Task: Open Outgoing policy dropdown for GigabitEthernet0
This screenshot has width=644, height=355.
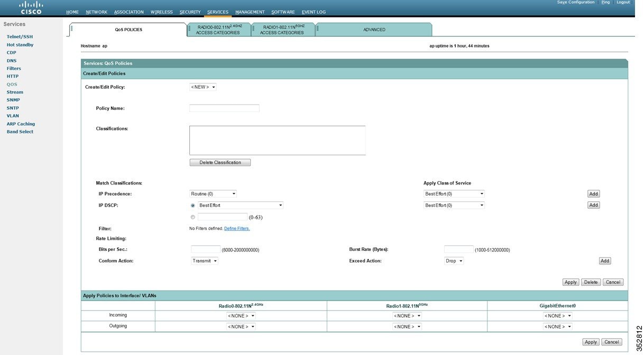Action: [558, 327]
